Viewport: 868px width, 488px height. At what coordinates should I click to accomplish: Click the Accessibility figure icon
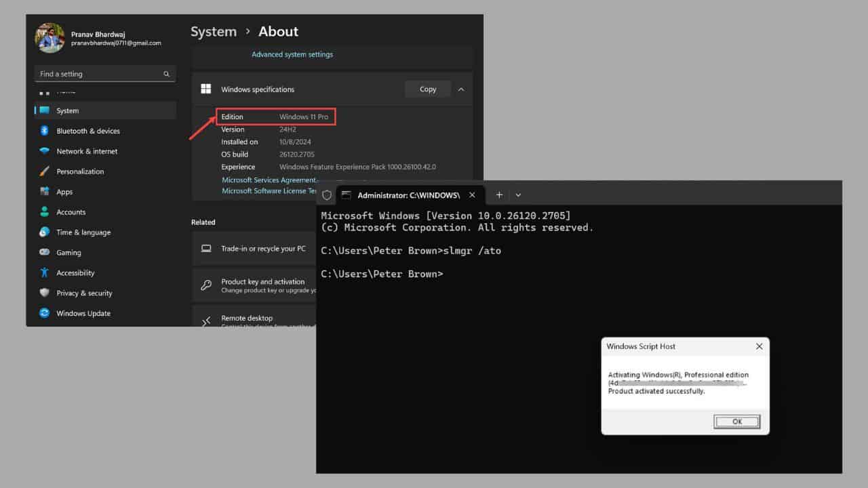pyautogui.click(x=45, y=272)
